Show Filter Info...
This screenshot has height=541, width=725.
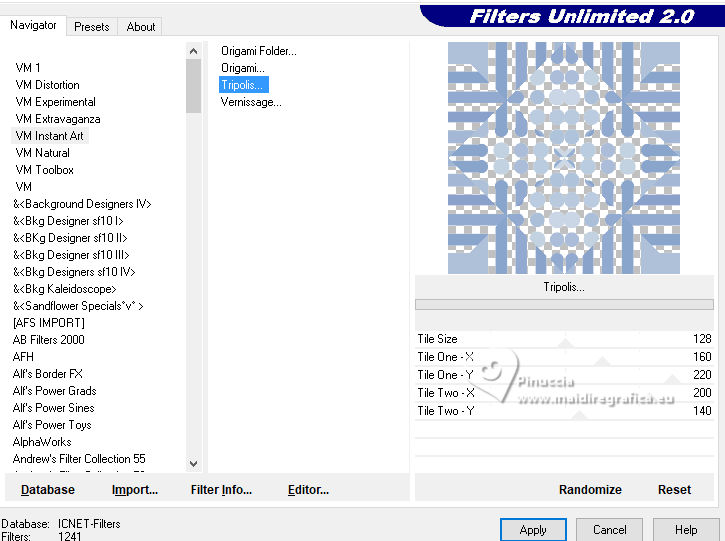click(x=221, y=490)
